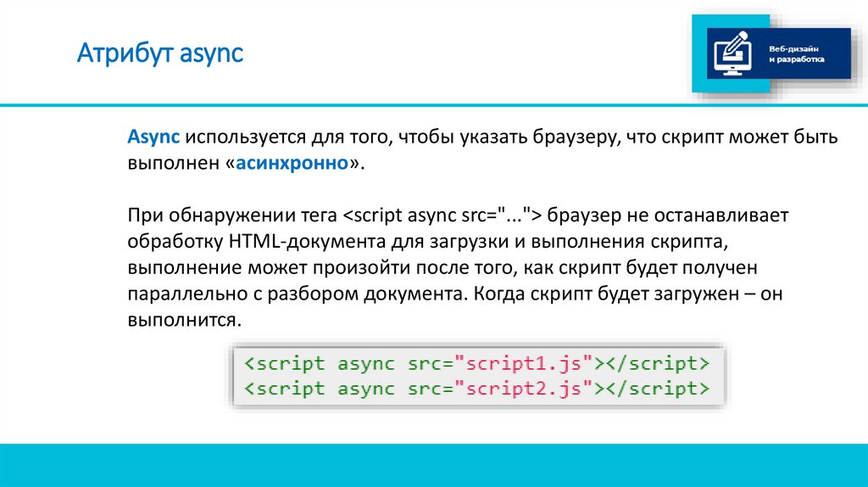Click the inline text '<script async src="...">'
This screenshot has width=868, height=487.
(442, 215)
